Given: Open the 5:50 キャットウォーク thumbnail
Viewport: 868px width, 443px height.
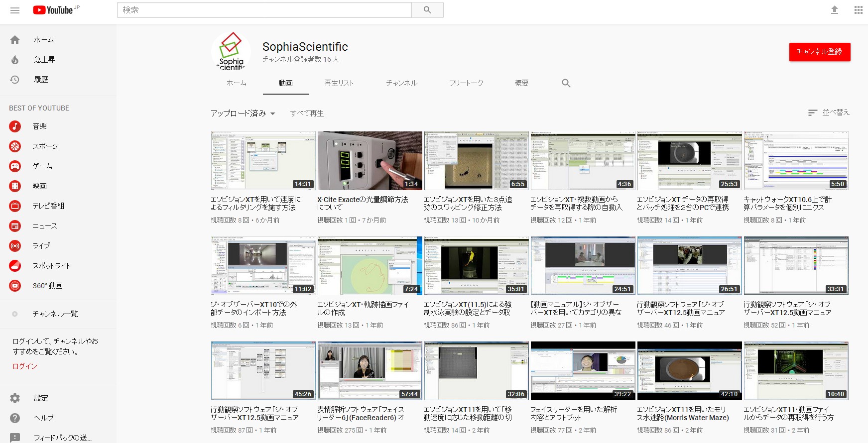Looking at the screenshot, I should 796,161.
